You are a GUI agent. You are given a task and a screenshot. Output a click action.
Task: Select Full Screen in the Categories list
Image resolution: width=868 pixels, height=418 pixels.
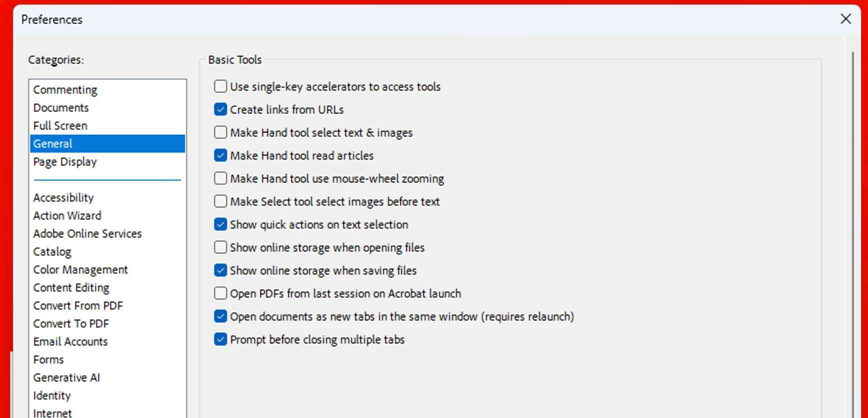click(60, 126)
